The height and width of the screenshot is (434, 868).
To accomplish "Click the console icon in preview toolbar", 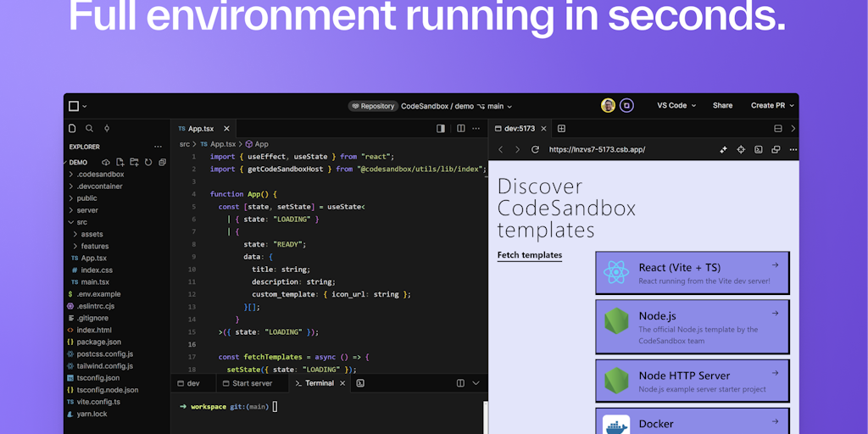I will 759,149.
